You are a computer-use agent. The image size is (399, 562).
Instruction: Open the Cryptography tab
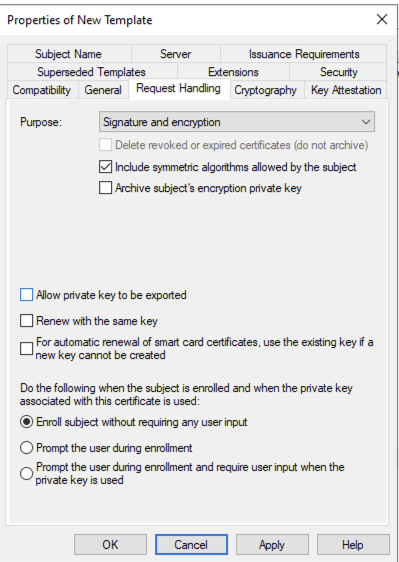(266, 90)
